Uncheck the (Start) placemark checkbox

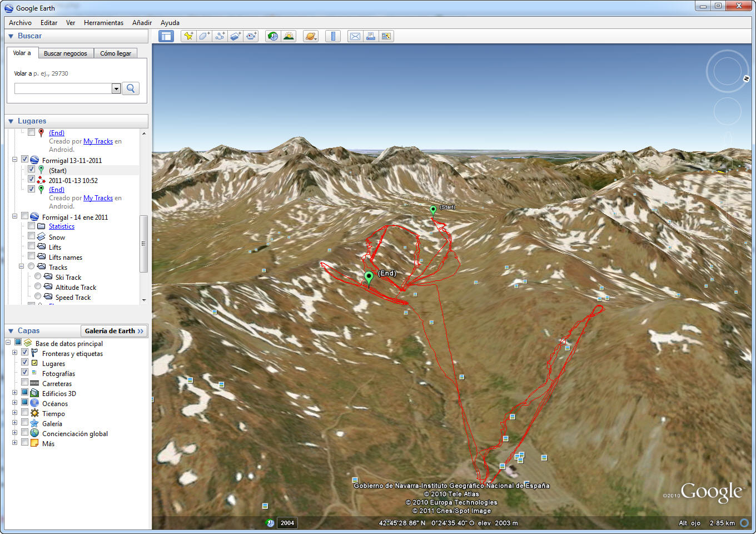[x=31, y=169]
